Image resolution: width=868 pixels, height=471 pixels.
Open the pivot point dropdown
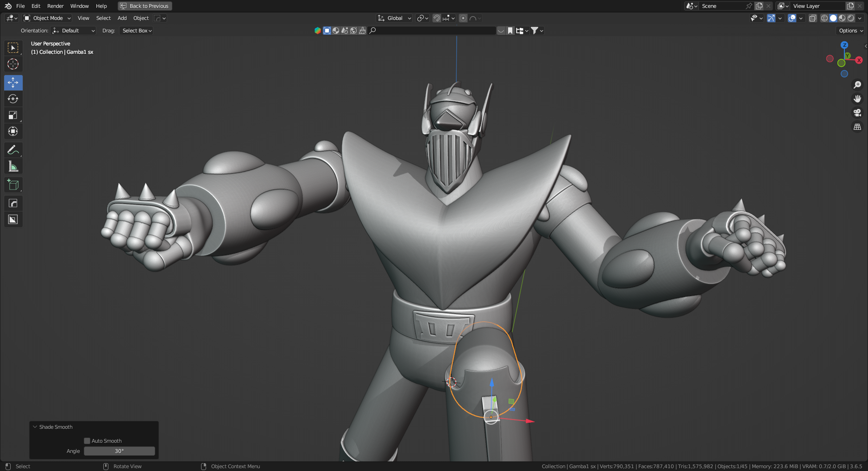[422, 18]
